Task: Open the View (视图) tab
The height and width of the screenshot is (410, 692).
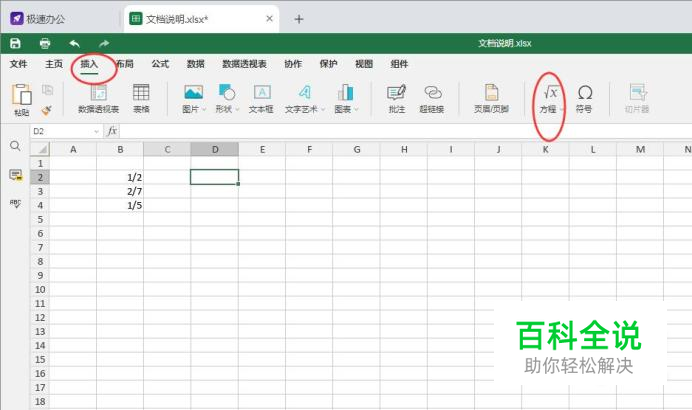Action: point(364,64)
